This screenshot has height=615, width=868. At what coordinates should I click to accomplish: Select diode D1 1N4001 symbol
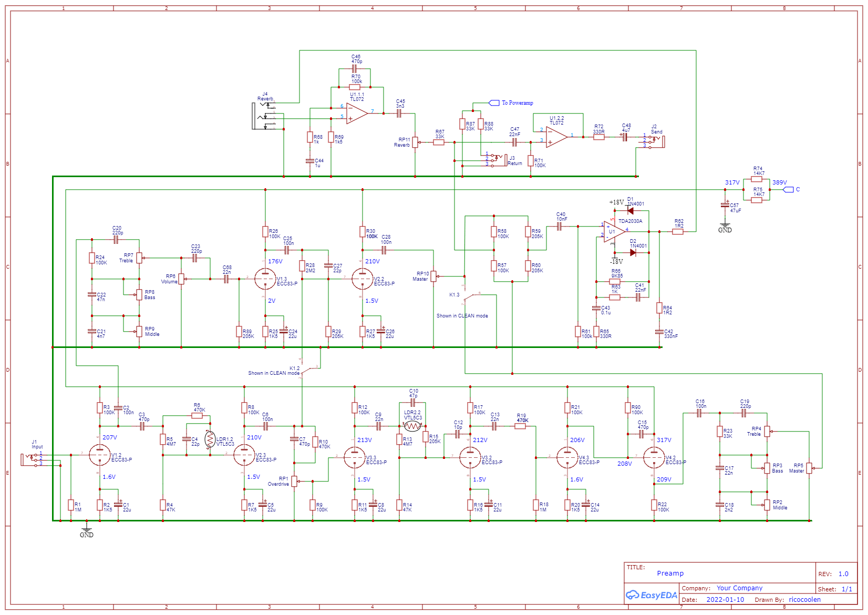631,211
